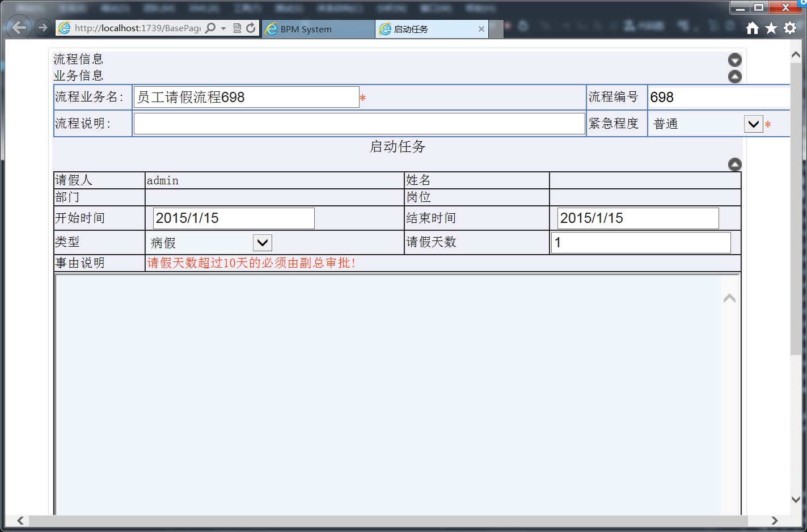Click the address bar search magnifier icon
807x532 pixels.
click(x=210, y=28)
